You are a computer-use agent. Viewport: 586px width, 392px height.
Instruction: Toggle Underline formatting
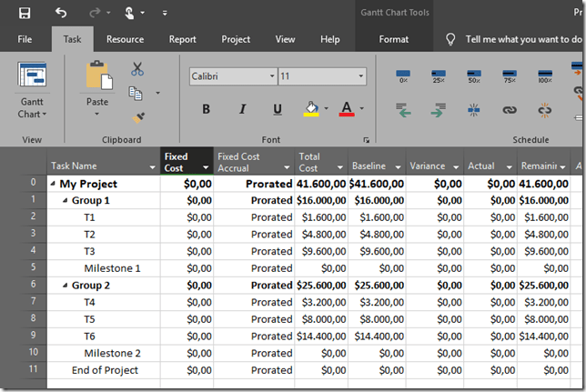pos(277,109)
